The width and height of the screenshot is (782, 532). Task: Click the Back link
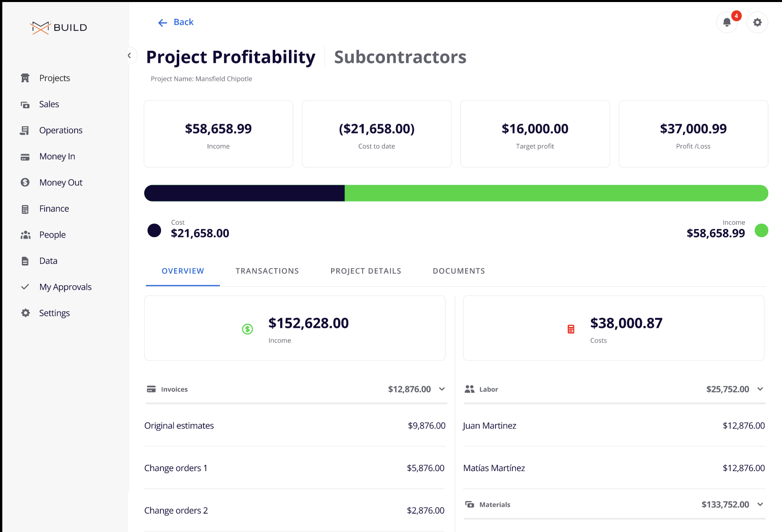click(176, 22)
